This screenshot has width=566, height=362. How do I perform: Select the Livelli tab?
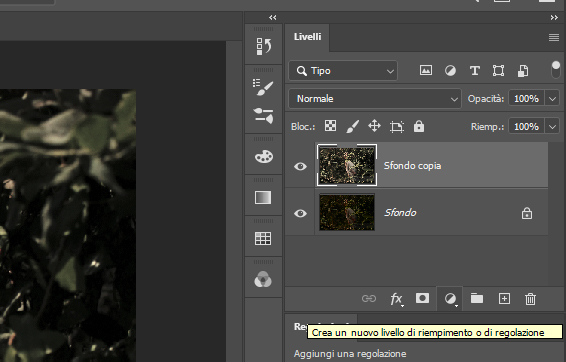(x=307, y=37)
